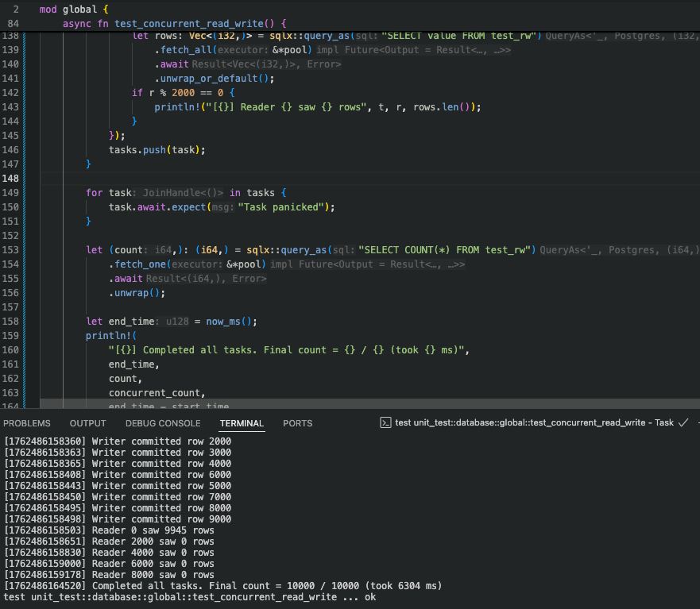Click terminal line "Writer committed row 2000"
Viewport: 700px width, 609px height.
[x=118, y=441]
